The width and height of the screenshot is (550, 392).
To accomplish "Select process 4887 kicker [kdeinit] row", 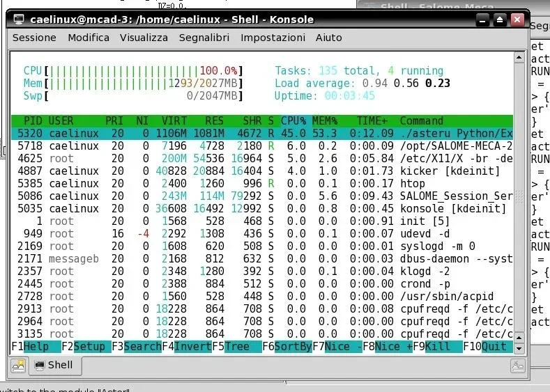I will [x=262, y=171].
